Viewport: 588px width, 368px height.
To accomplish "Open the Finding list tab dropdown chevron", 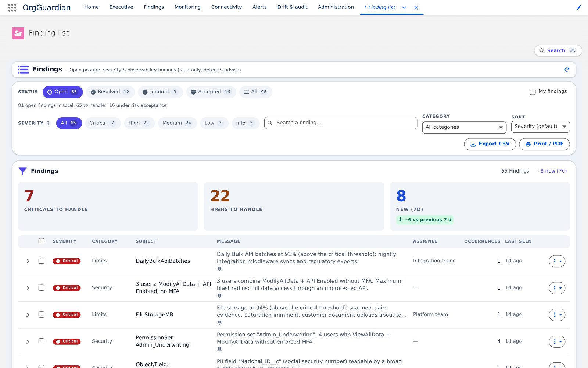I will coord(404,7).
